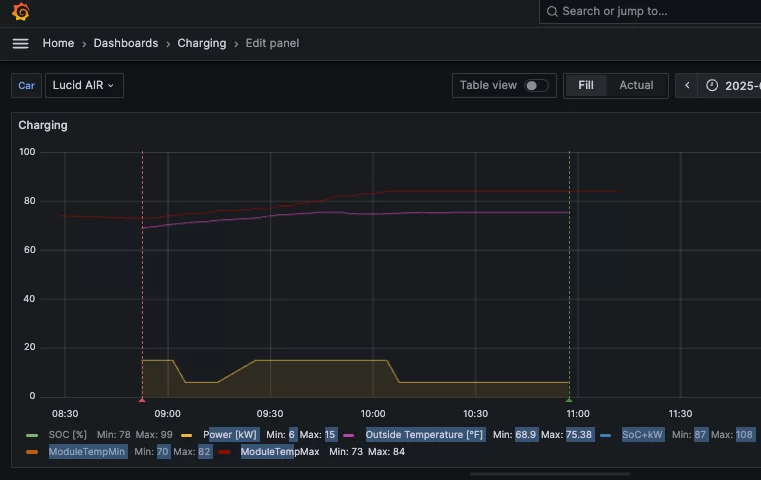
Task: Click Power Max value 15
Action: (x=330, y=434)
